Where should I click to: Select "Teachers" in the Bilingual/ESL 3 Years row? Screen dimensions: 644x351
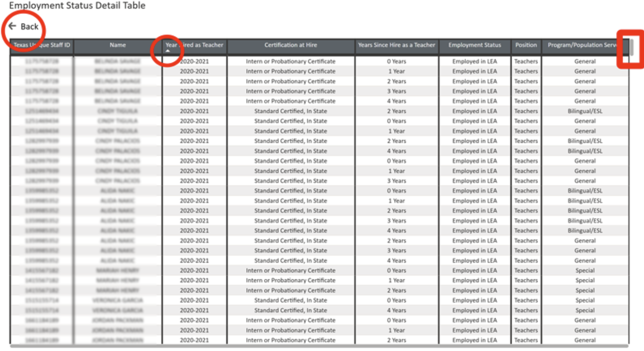(526, 221)
